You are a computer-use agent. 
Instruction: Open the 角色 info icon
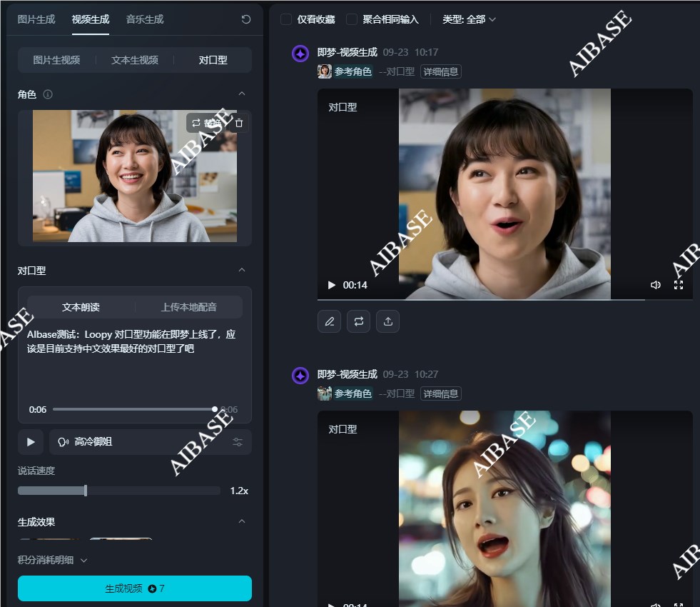(x=48, y=94)
